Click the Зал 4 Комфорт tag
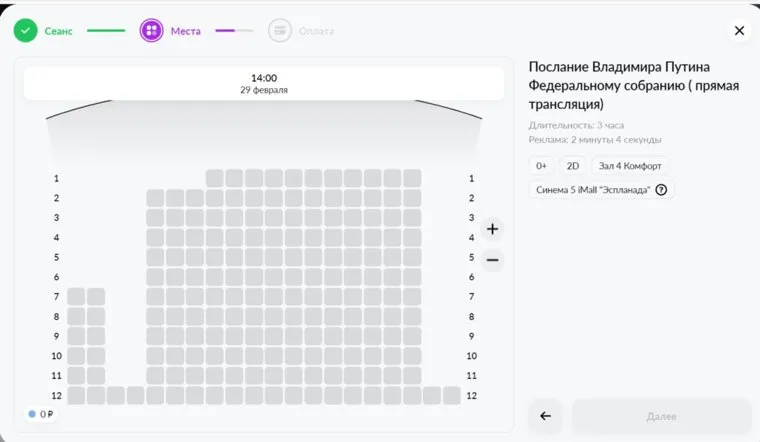 pyautogui.click(x=627, y=166)
